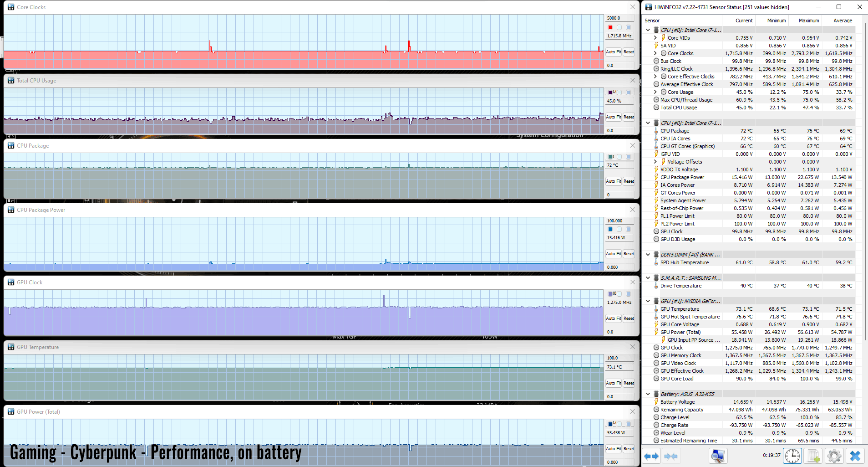Select the Ring/LLC Clock row
The width and height of the screenshot is (868, 467).
tap(749, 69)
